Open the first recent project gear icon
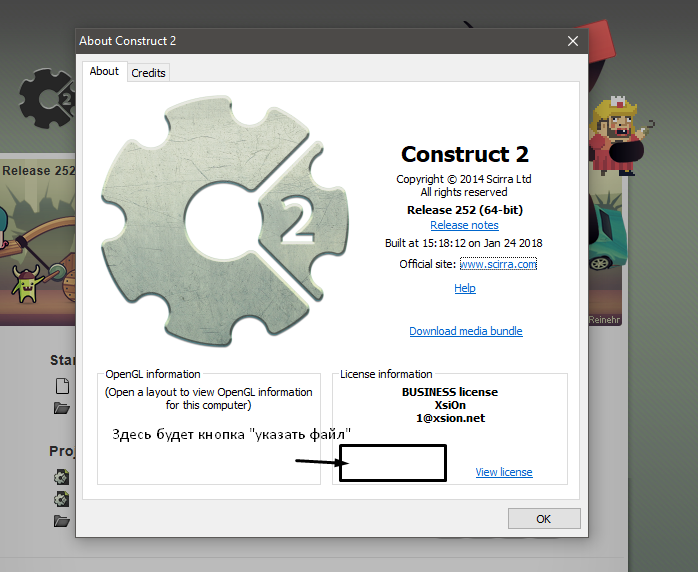This screenshot has width=698, height=572. pos(62,477)
